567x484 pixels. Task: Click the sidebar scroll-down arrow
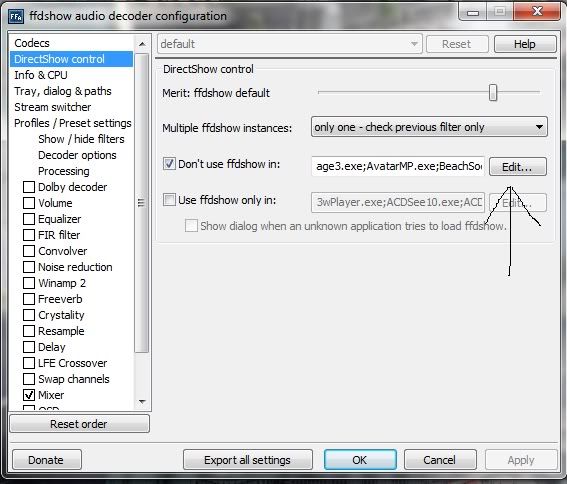[142, 401]
